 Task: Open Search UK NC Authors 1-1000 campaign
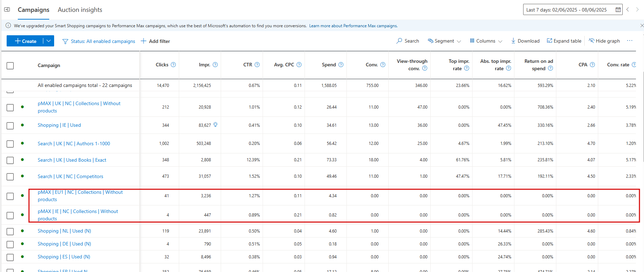[74, 144]
